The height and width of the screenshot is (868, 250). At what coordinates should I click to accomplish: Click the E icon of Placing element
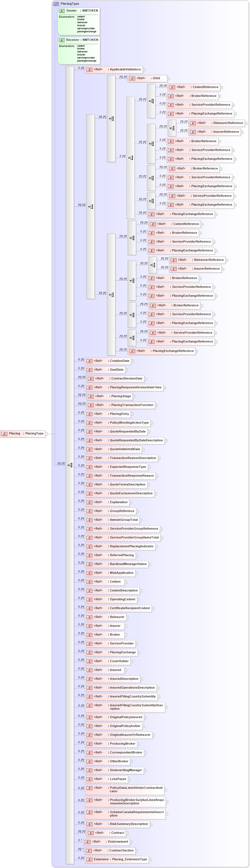pos(4,434)
